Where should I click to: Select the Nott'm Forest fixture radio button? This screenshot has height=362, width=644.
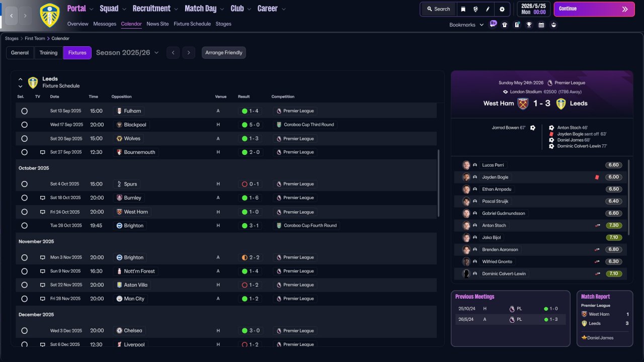(x=24, y=271)
